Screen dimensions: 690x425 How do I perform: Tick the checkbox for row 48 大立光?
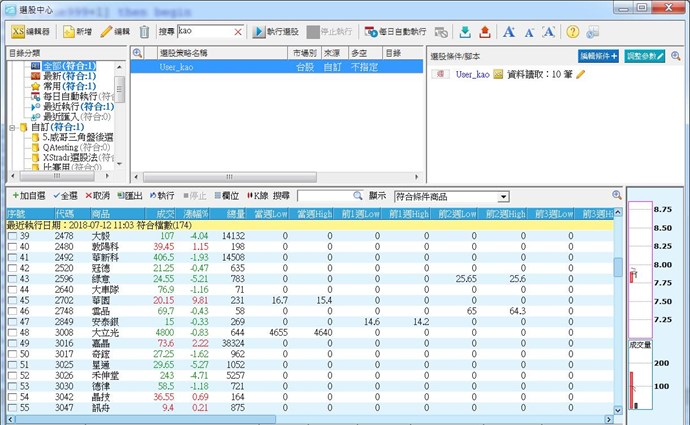click(11, 333)
